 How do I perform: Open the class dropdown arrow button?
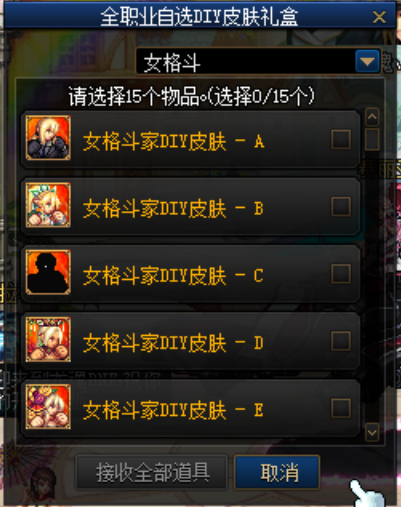click(367, 61)
